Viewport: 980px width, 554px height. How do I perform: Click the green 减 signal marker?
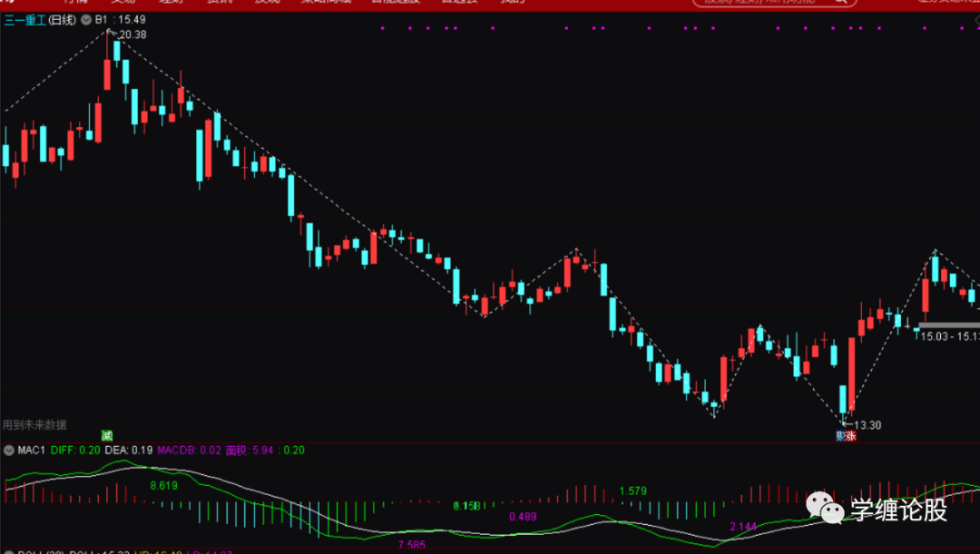pos(107,435)
